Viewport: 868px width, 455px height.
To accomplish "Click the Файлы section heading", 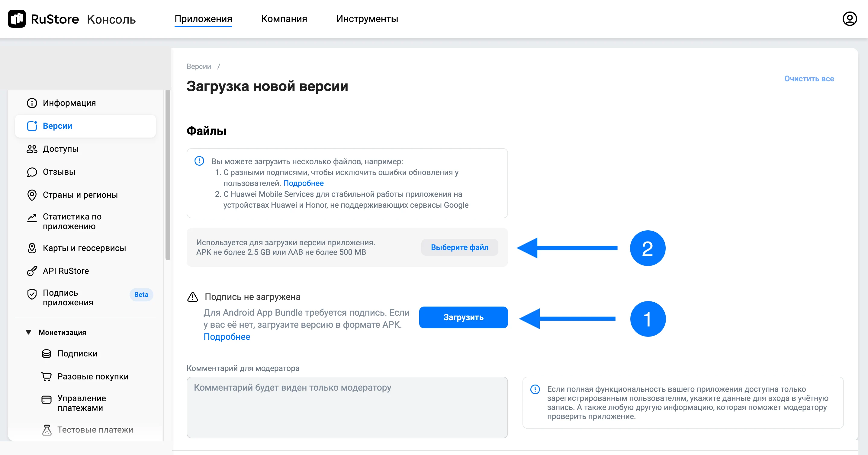I will (206, 131).
